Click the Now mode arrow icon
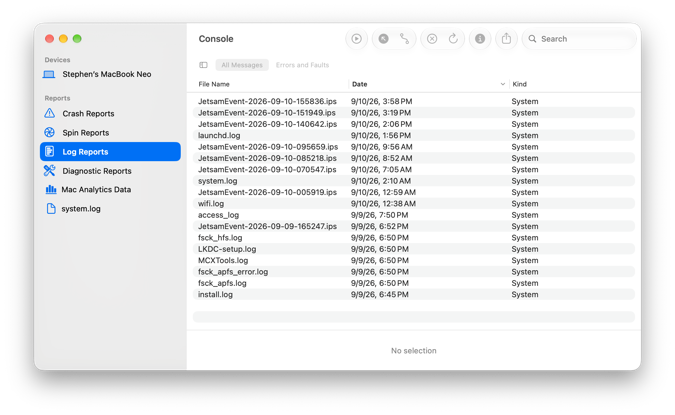 [383, 39]
